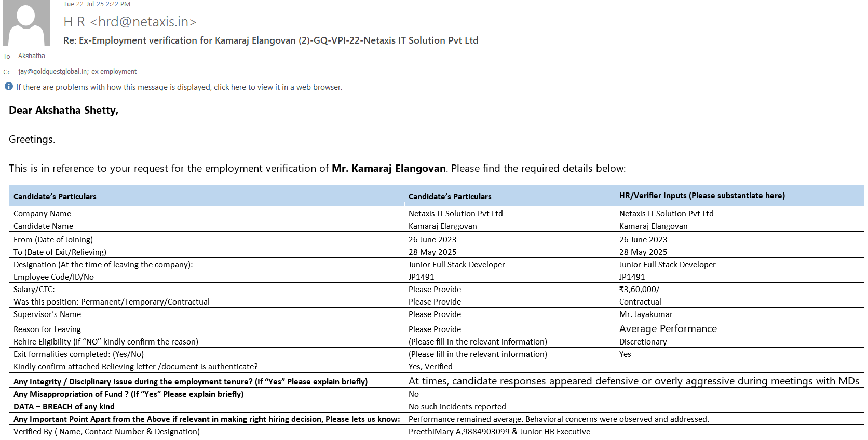868x440 pixels.
Task: Click the salary value ₹3,60,000/- cell
Action: (x=641, y=290)
